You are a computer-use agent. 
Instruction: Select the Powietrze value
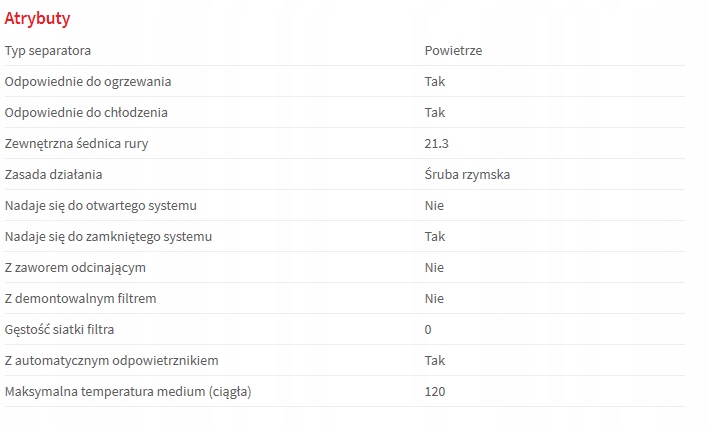pyautogui.click(x=453, y=50)
